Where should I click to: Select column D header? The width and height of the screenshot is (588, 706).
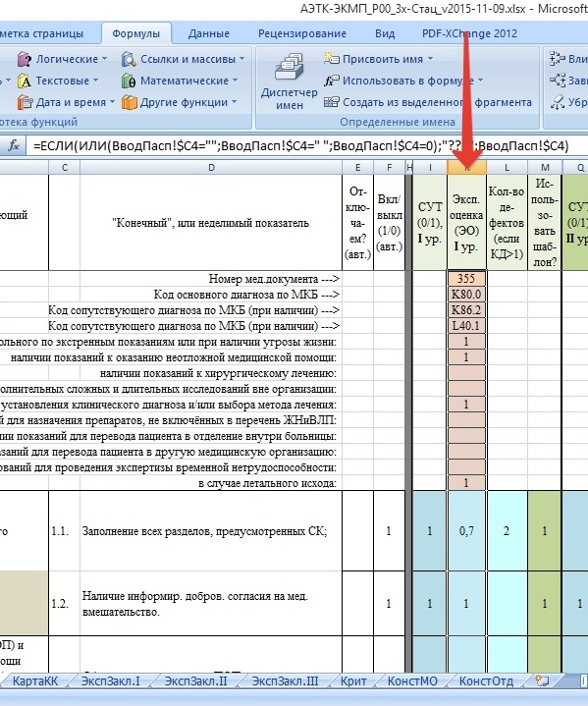click(x=211, y=168)
